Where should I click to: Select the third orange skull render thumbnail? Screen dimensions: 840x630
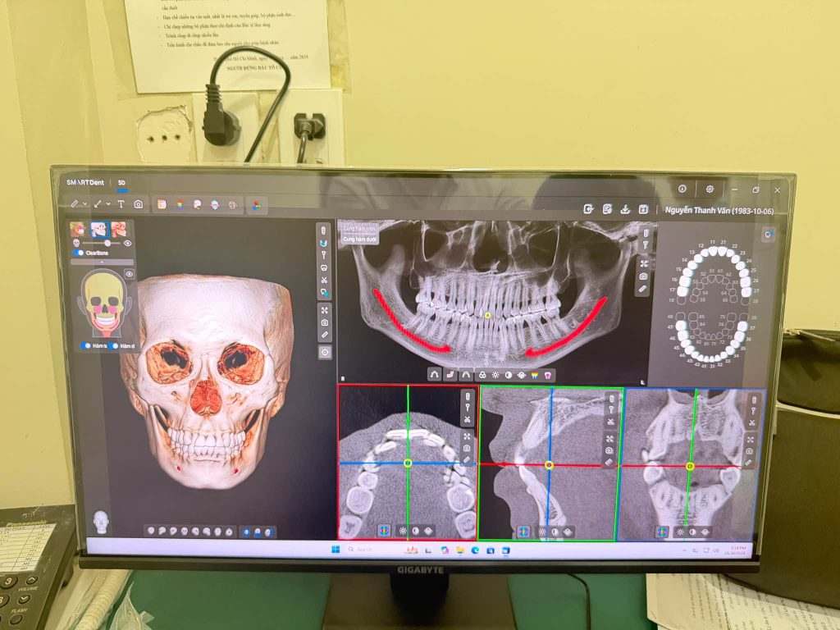pos(119,230)
